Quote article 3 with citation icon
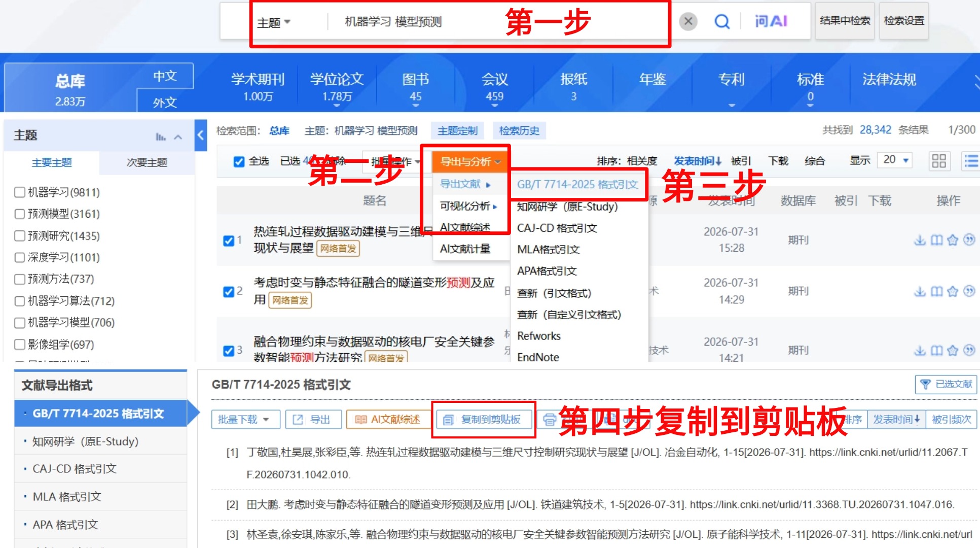Viewport: 980px width, 548px height. pos(969,350)
